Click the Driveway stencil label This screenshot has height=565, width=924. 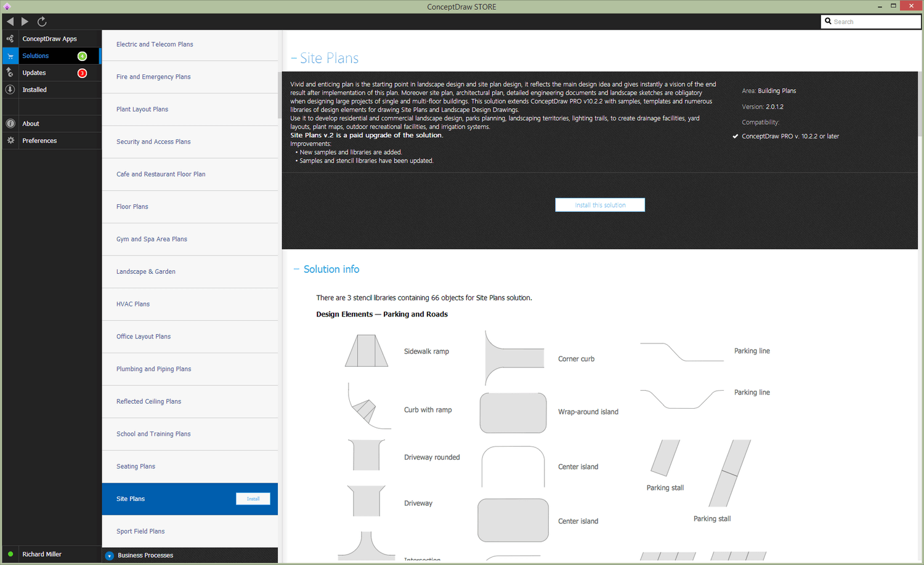pos(418,503)
